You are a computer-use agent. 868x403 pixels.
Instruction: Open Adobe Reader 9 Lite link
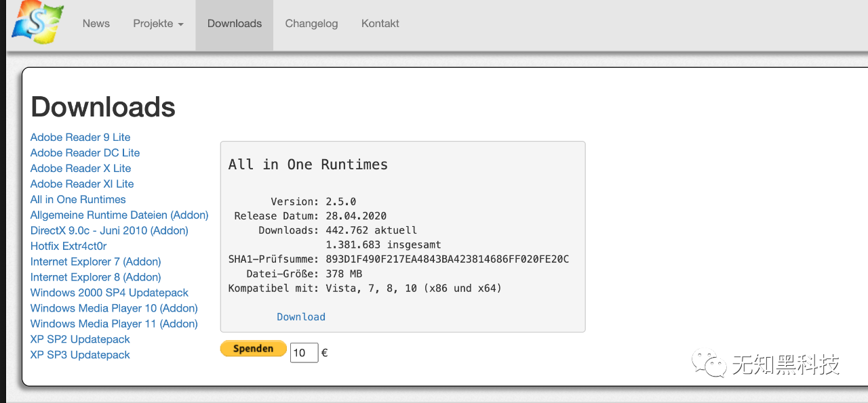(x=81, y=137)
